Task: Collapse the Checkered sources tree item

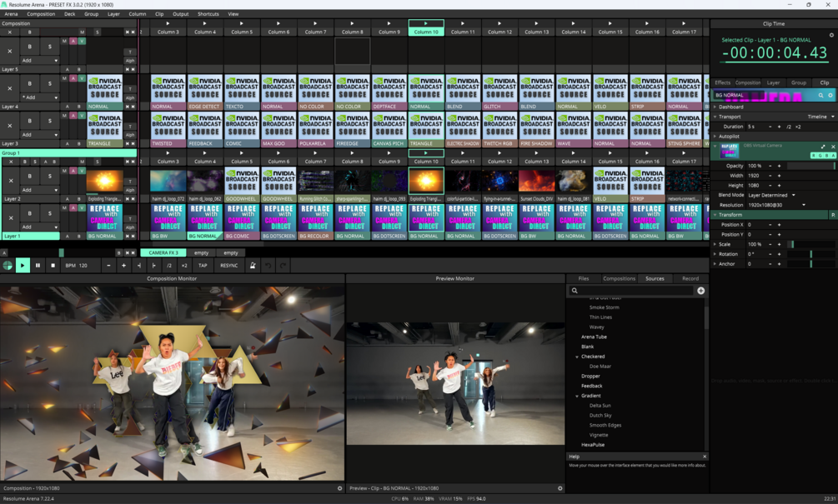Action: click(577, 357)
